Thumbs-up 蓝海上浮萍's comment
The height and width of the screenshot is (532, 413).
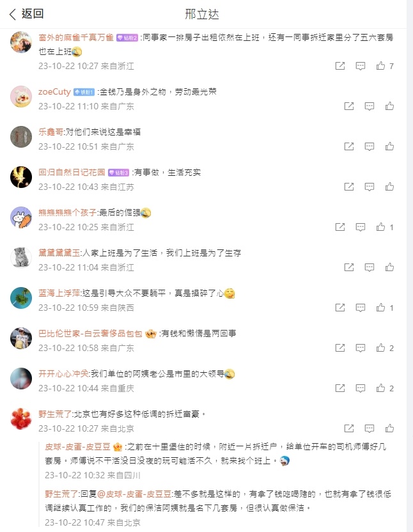click(x=381, y=308)
